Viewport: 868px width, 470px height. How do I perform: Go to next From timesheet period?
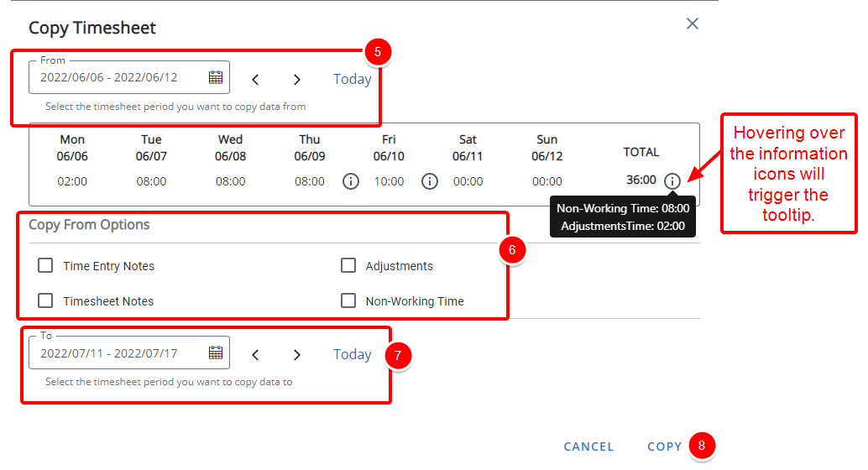pyautogui.click(x=296, y=80)
